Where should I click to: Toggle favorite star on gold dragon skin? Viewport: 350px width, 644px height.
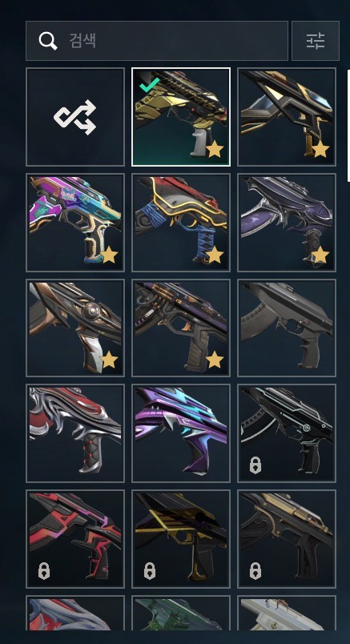(x=215, y=150)
